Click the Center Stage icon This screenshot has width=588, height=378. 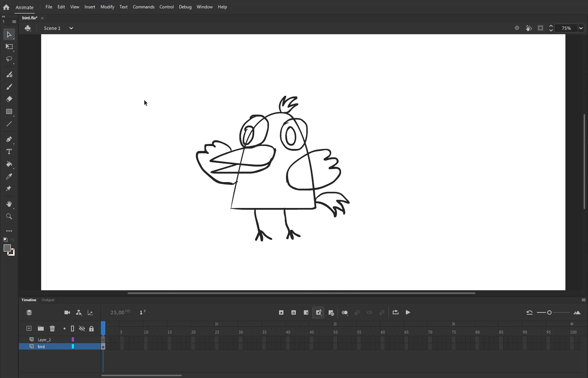[517, 28]
